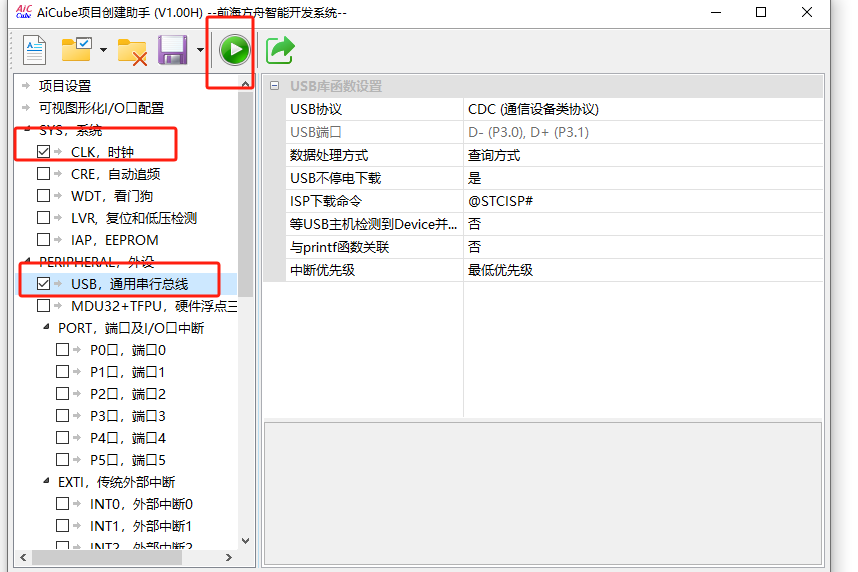
Task: Enable the P3口, 端口3 checkbox
Action: pyautogui.click(x=62, y=415)
